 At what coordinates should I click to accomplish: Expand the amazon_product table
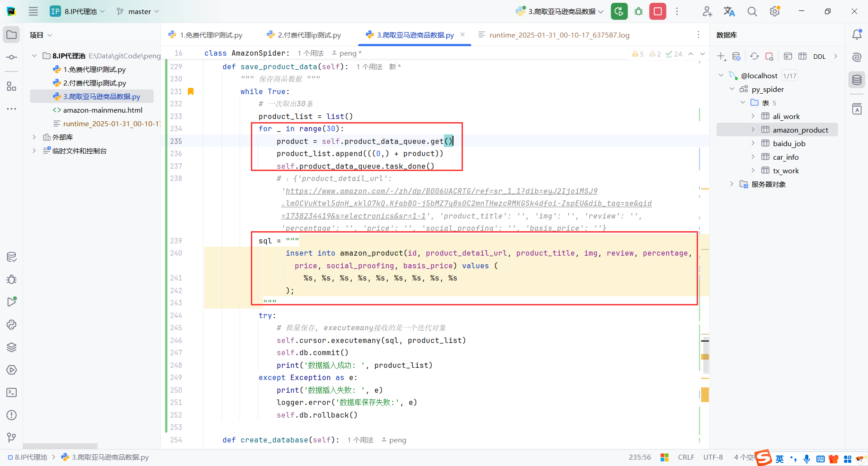click(753, 130)
